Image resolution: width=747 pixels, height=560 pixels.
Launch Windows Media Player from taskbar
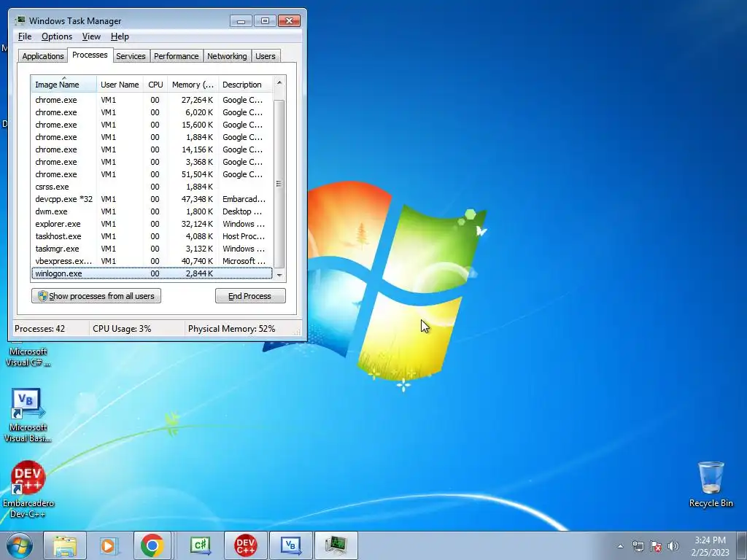tap(109, 545)
